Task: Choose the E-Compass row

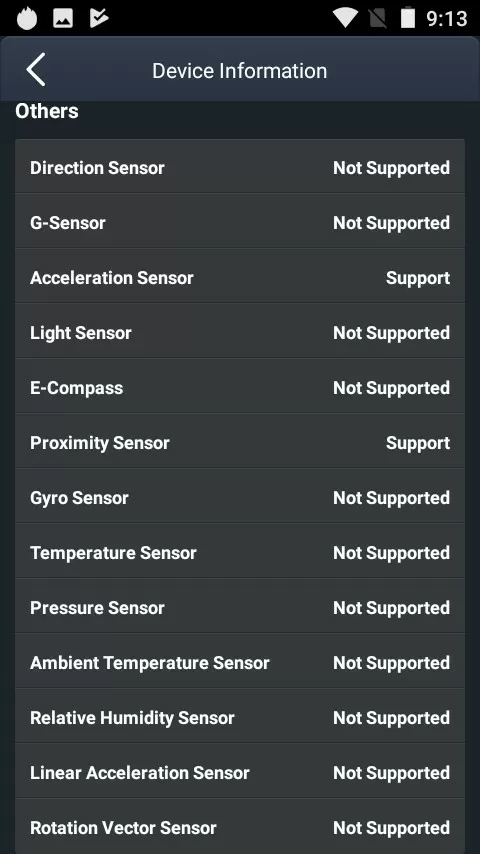Action: tap(240, 387)
